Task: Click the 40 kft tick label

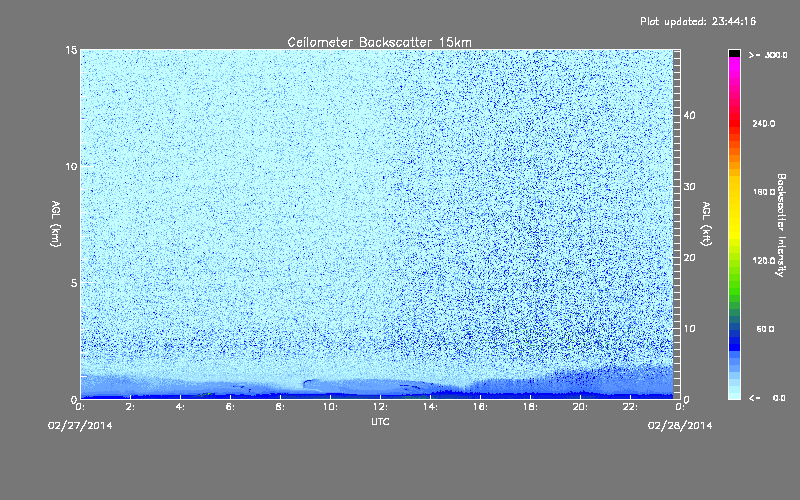Action: [689, 115]
